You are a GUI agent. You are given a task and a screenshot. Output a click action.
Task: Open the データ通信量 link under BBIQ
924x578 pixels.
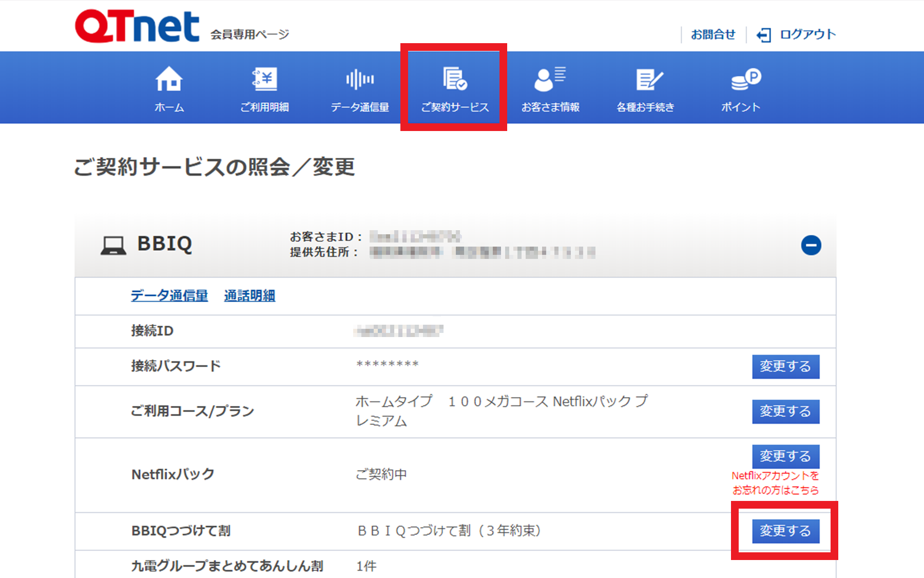pyautogui.click(x=169, y=296)
